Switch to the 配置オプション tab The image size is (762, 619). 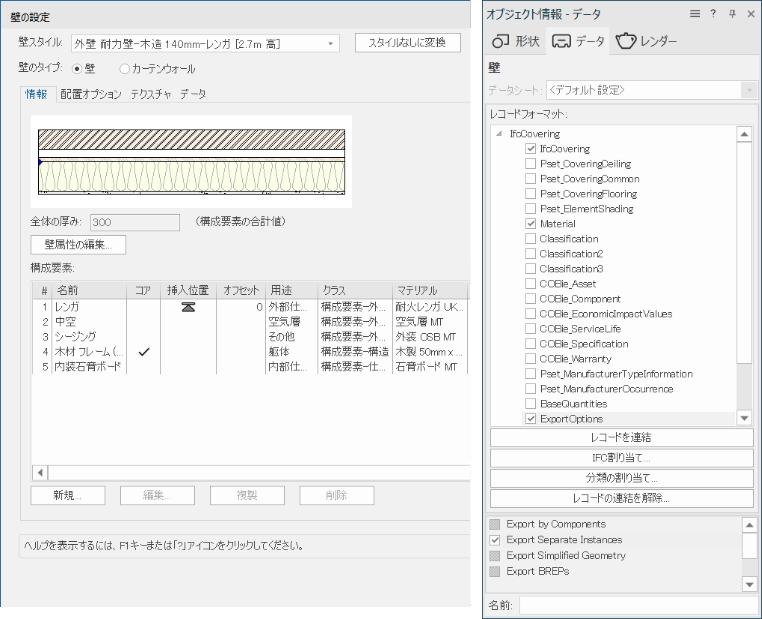(x=92, y=94)
